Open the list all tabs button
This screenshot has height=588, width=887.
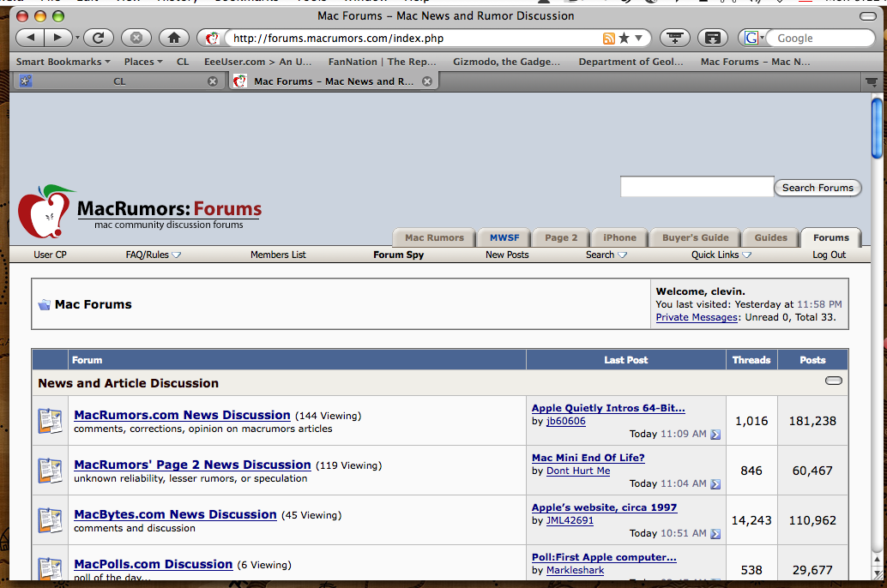point(872,82)
